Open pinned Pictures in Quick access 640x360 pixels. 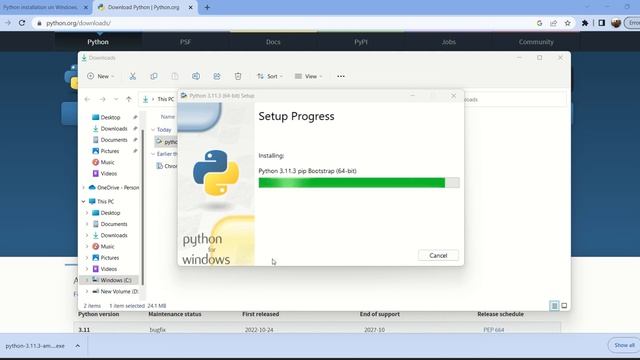coord(110,151)
